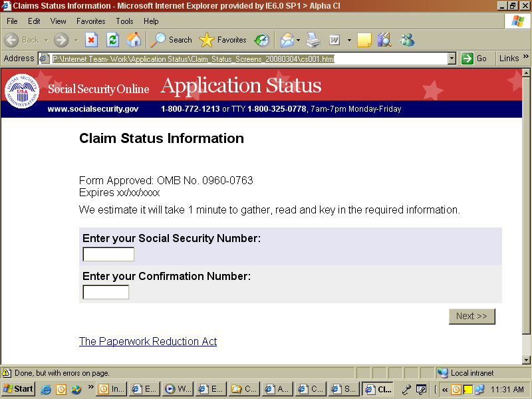Click the vertical scrollbar down arrow
This screenshot has width=532, height=399.
click(x=526, y=360)
